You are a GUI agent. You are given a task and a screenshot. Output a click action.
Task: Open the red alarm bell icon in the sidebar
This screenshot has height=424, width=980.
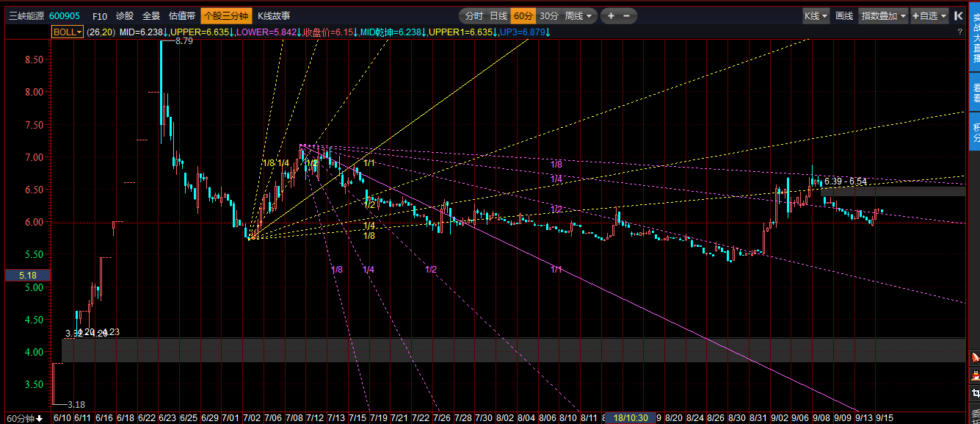[x=974, y=357]
